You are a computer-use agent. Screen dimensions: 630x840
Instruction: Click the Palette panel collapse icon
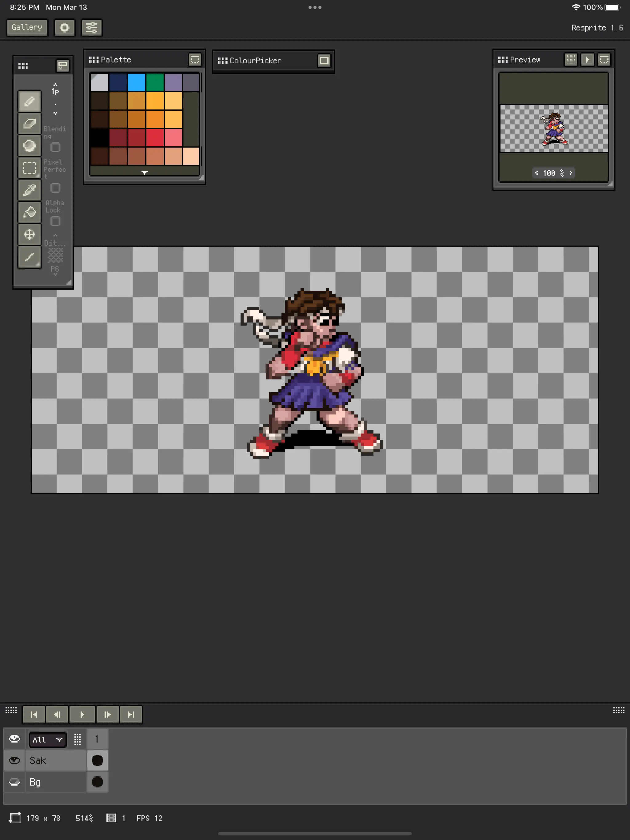point(194,60)
